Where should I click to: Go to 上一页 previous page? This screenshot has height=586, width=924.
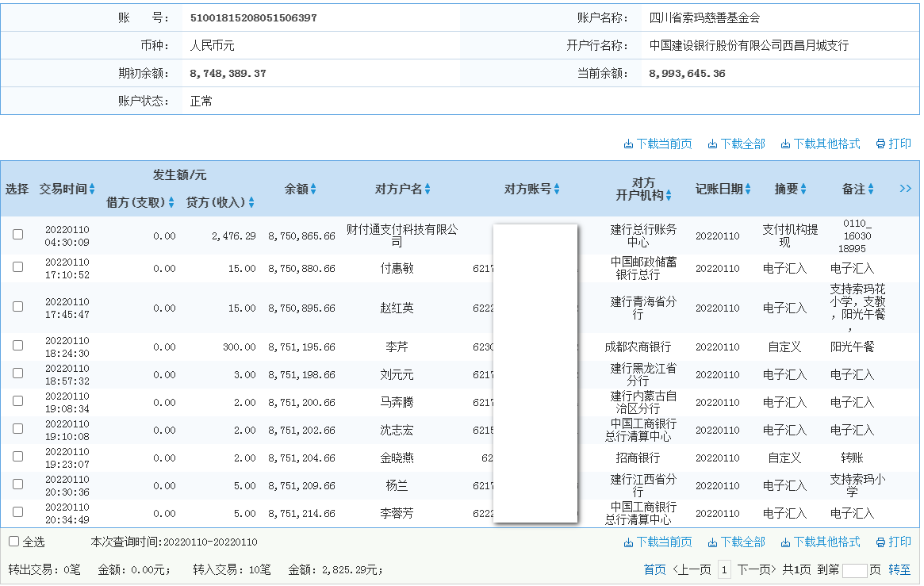pos(692,569)
